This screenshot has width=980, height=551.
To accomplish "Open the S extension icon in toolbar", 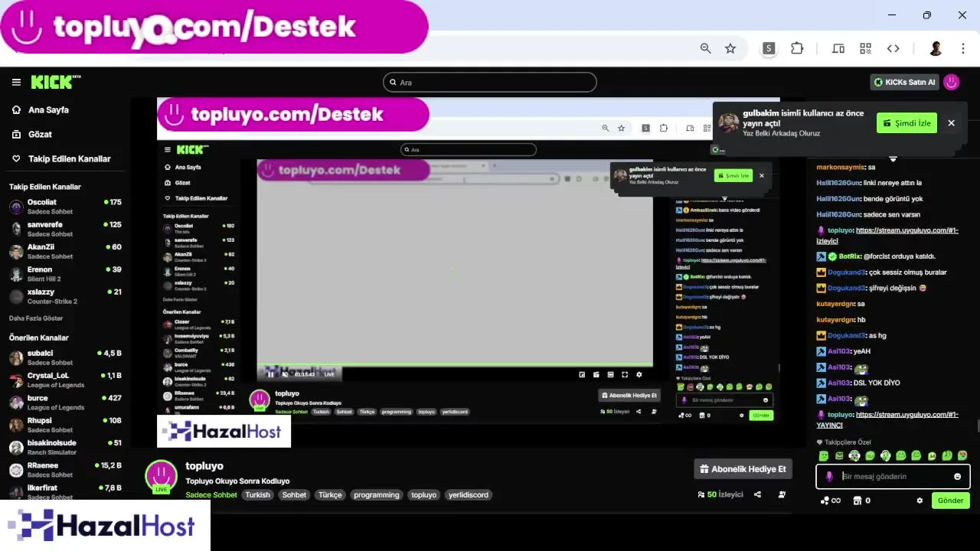I will click(x=769, y=48).
